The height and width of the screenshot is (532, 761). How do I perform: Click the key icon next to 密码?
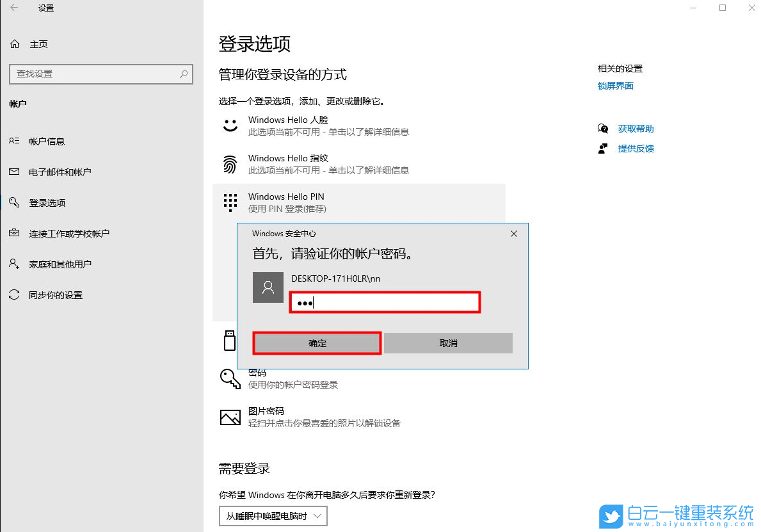tap(230, 378)
